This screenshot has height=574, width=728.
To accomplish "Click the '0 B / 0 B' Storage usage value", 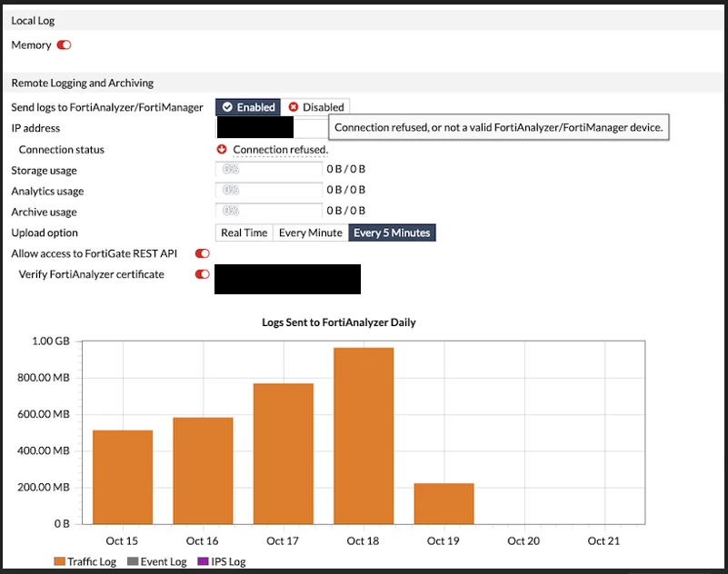I will pyautogui.click(x=346, y=169).
